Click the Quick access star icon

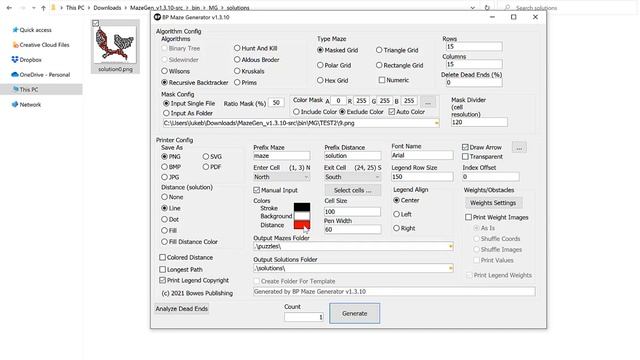pos(15,30)
